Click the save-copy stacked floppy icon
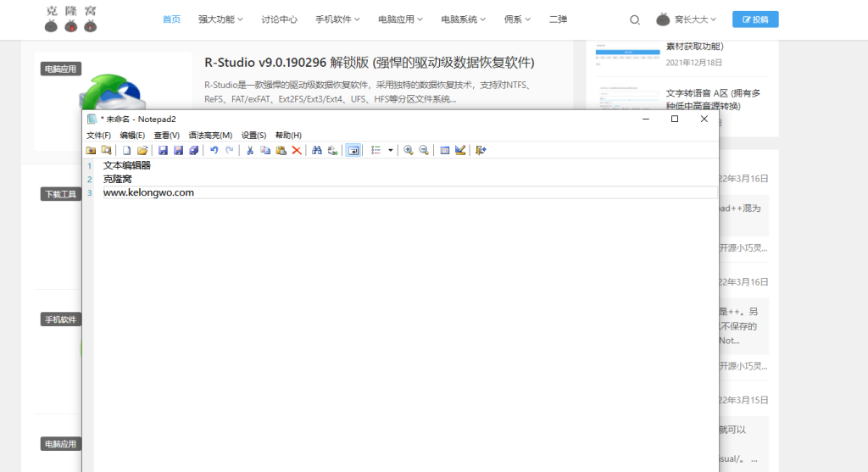 (x=194, y=151)
